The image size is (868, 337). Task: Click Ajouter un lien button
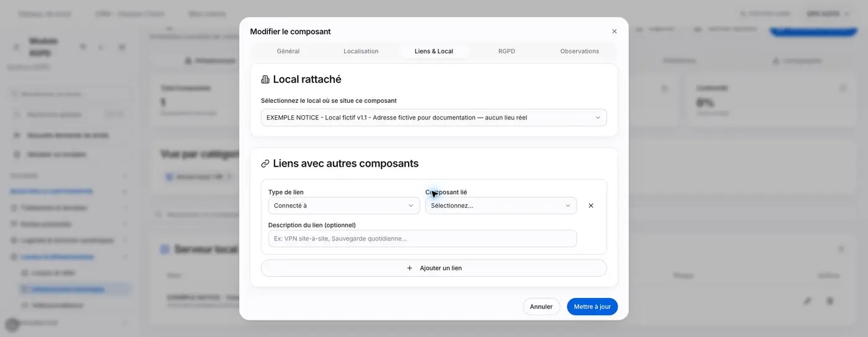(434, 268)
